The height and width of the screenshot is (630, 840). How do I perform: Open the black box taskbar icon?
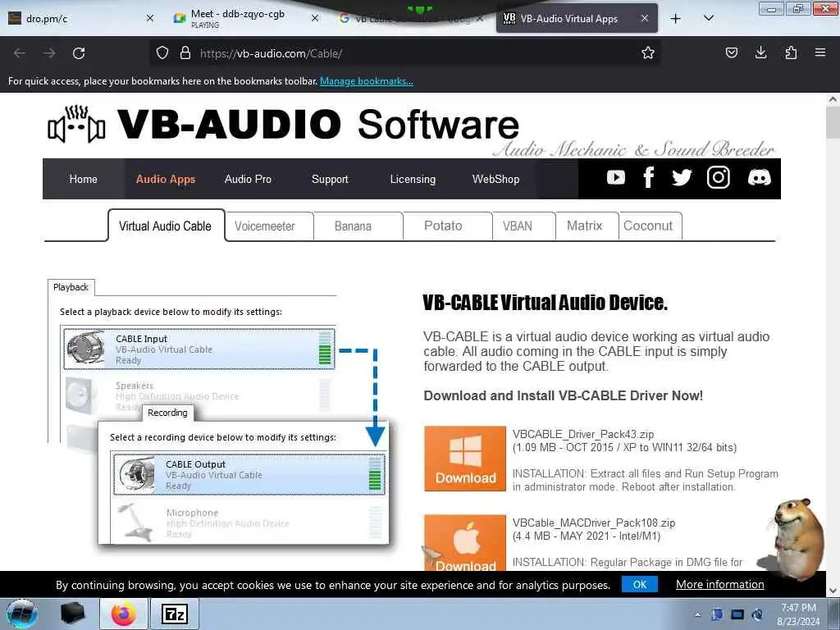coord(73,614)
